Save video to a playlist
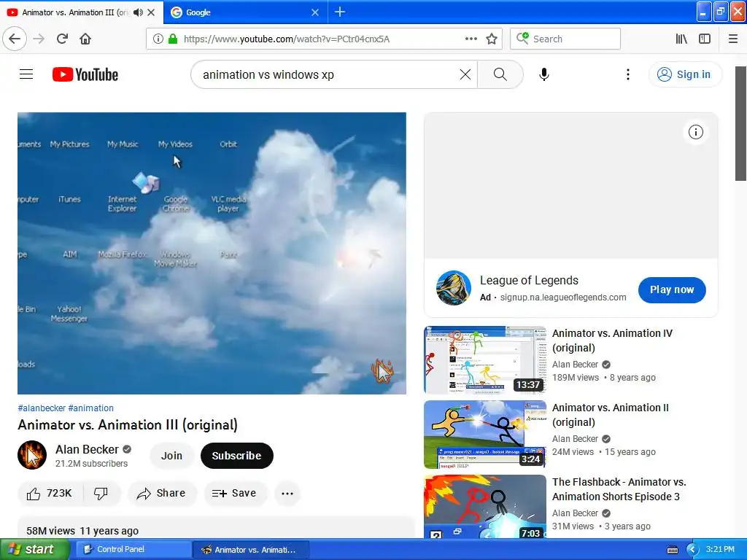This screenshot has height=560, width=747. [235, 494]
